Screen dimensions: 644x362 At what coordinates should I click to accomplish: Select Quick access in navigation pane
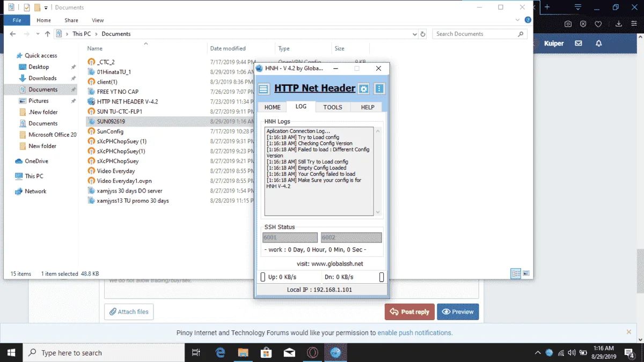pos(41,56)
